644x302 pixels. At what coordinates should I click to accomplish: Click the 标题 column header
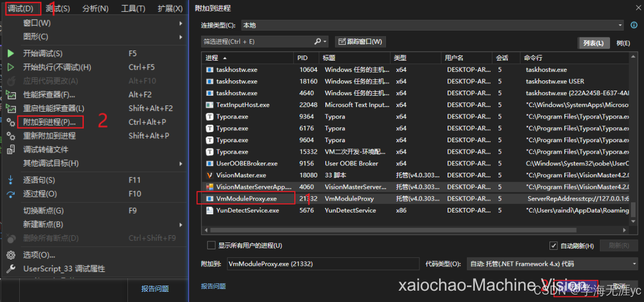pos(354,58)
